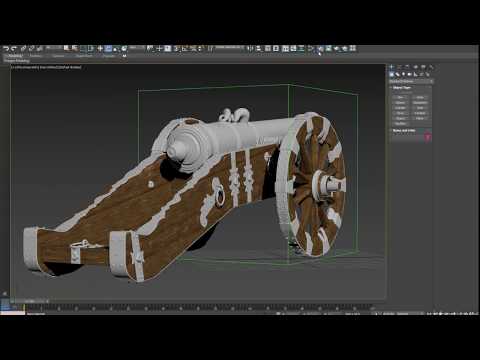Click the Align tool icon
Viewport: 480px width, 360px height.
pos(258,49)
